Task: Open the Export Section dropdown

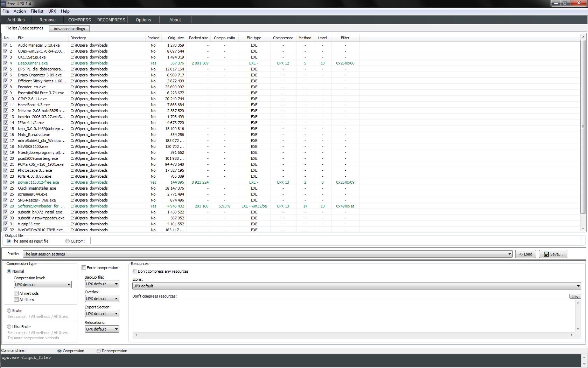Action: [102, 314]
